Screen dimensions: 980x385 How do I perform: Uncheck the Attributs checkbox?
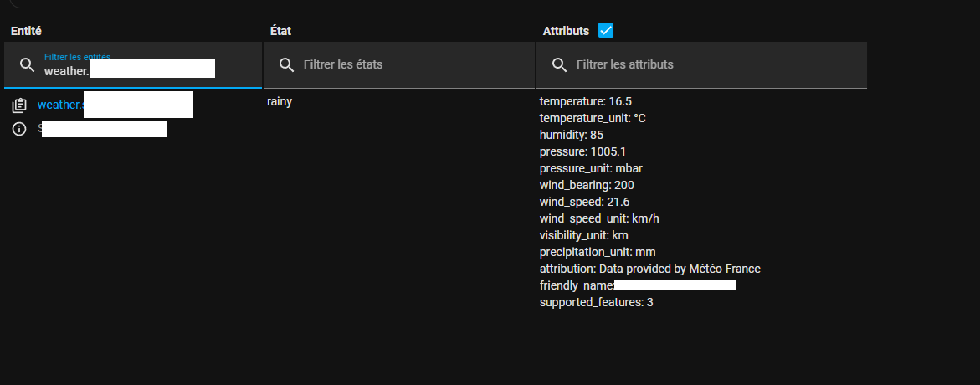pos(606,30)
